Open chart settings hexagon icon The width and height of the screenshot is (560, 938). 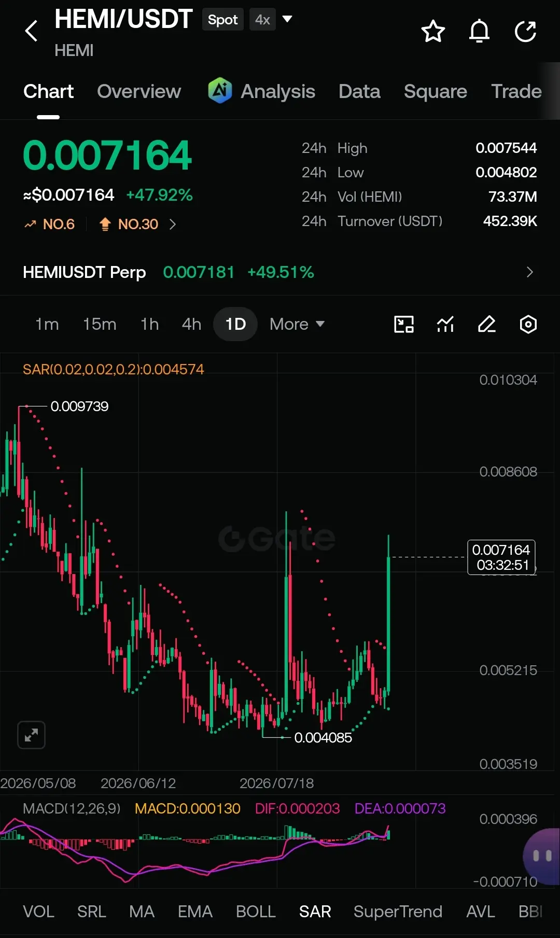tap(528, 324)
